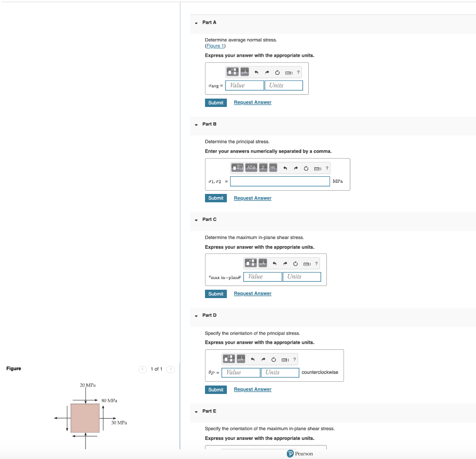Undo last entry in Part A toolbar
This screenshot has height=459, width=476.
coord(257,73)
